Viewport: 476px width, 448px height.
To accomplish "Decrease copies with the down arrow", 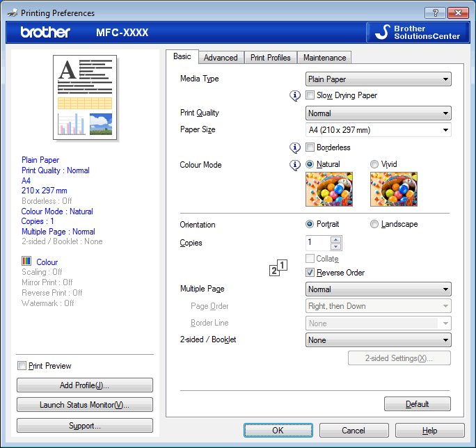I will coord(335,246).
